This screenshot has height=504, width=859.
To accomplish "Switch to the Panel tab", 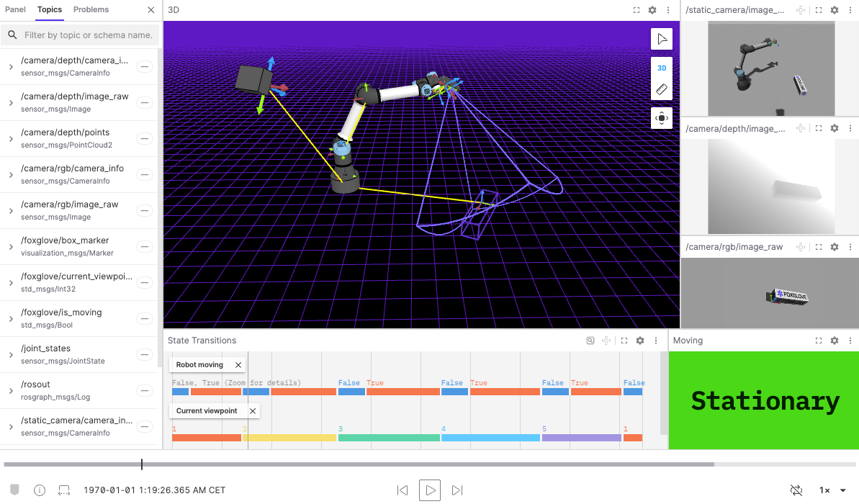I will pos(15,10).
